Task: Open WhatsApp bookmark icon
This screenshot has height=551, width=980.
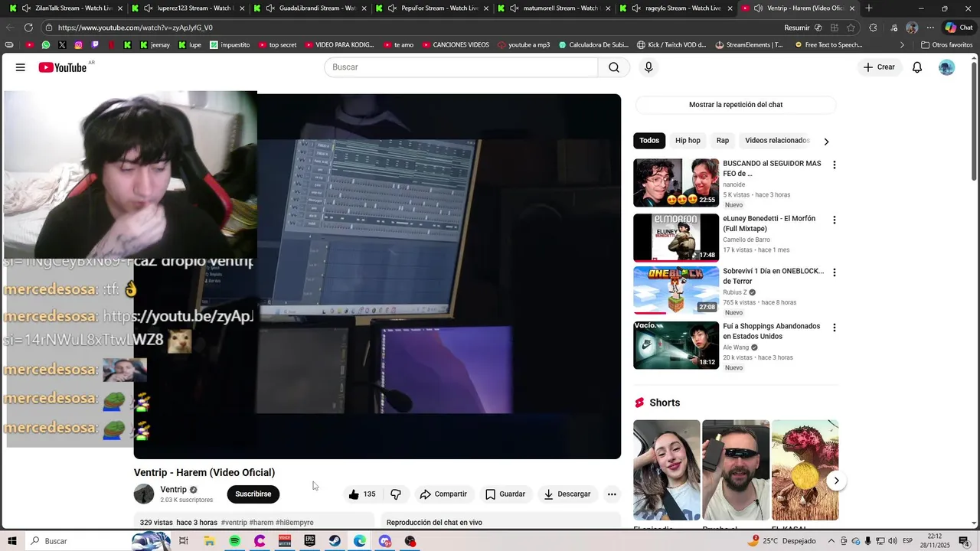Action: pos(46,45)
